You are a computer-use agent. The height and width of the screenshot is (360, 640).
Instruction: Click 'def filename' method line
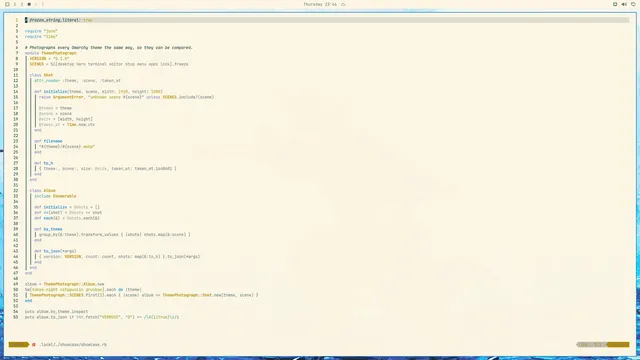(48, 141)
